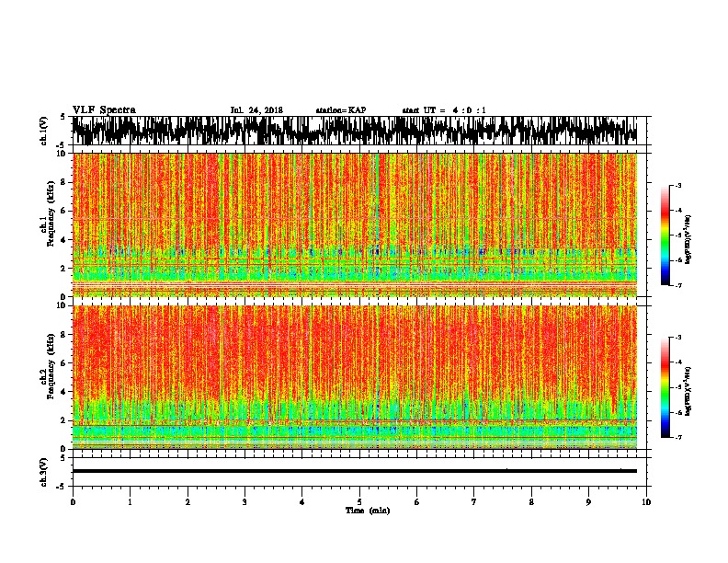Click the "ch.3(V)" axis label
This screenshot has width=728, height=563.
43,472
